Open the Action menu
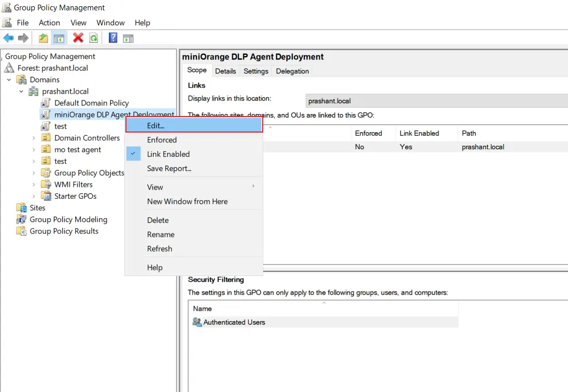This screenshot has height=392, width=568. (x=49, y=22)
